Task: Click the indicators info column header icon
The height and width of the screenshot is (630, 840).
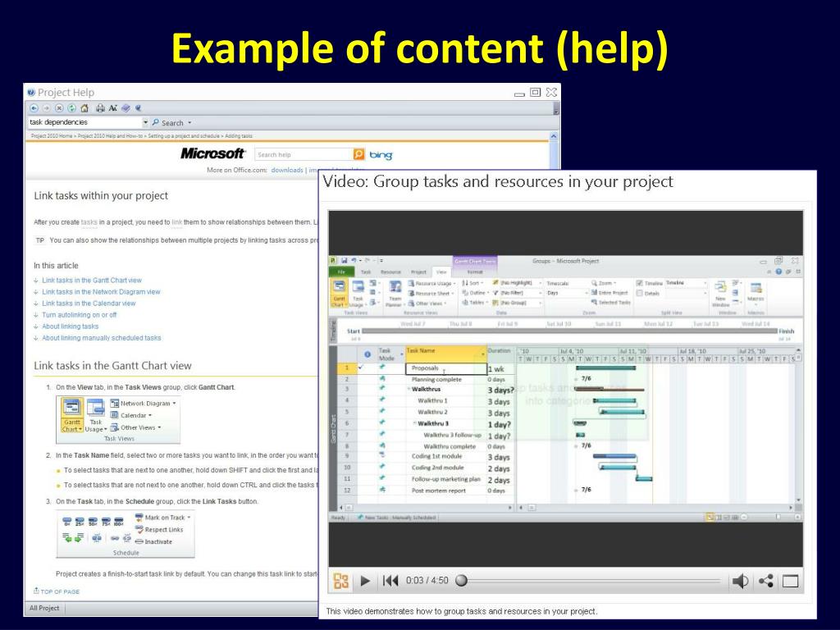Action: click(367, 354)
